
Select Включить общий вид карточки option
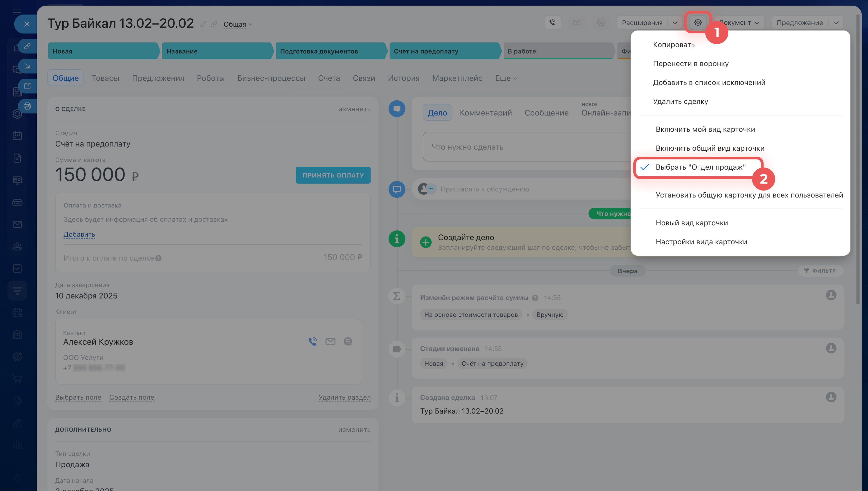click(710, 148)
